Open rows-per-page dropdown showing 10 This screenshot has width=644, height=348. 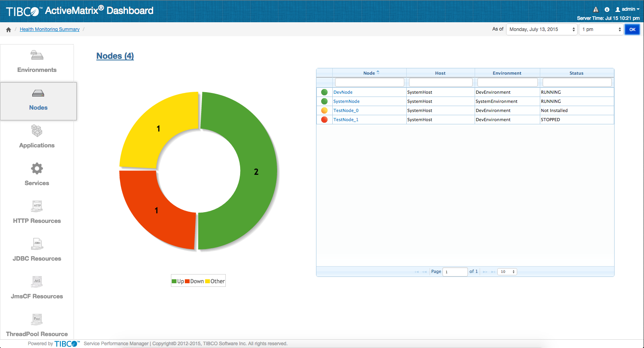507,272
